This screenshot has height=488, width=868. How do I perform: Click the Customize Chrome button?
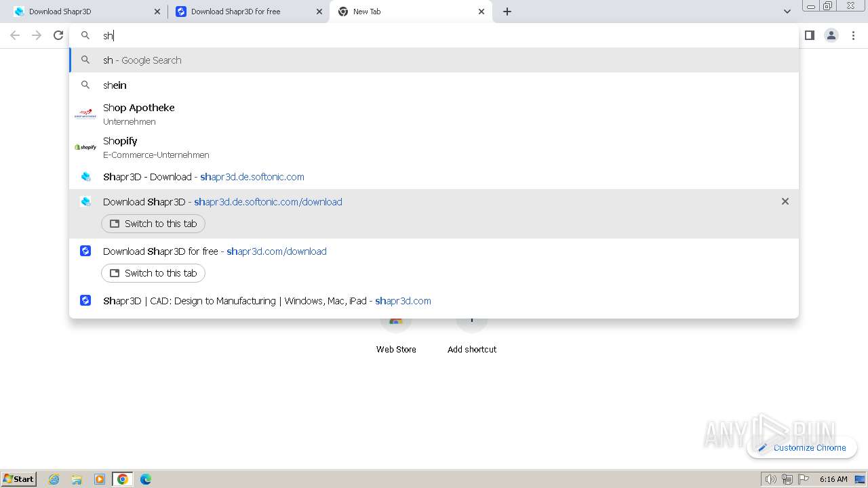pos(802,447)
